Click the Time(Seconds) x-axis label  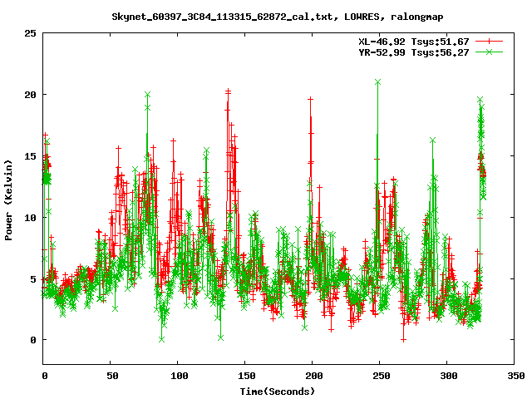[277, 392]
